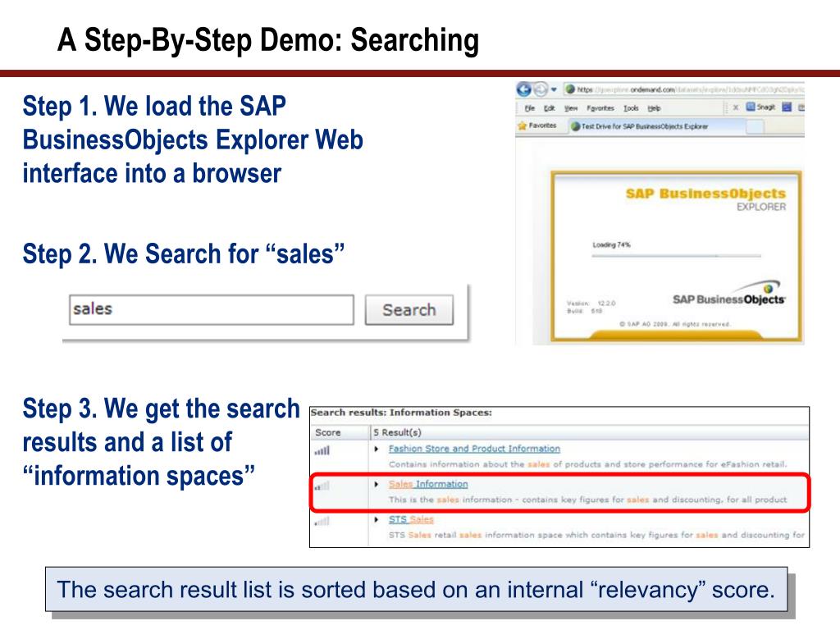
Task: Click the Loading 74% progress bar
Action: click(676, 256)
